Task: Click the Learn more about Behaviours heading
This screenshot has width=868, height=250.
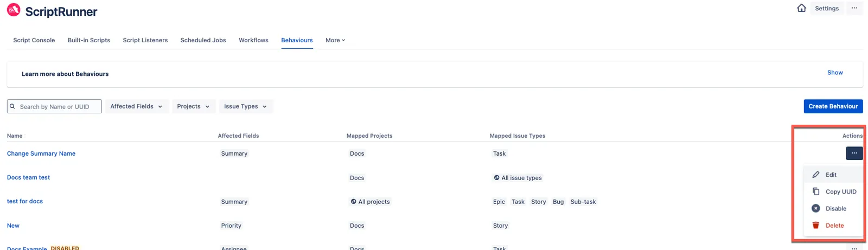Action: 65,74
